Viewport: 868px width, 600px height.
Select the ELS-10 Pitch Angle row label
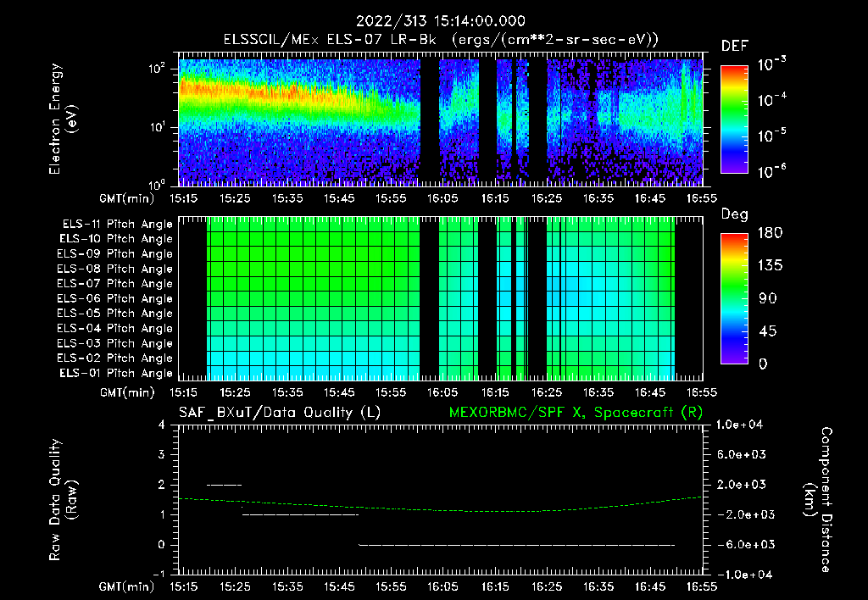[116, 239]
